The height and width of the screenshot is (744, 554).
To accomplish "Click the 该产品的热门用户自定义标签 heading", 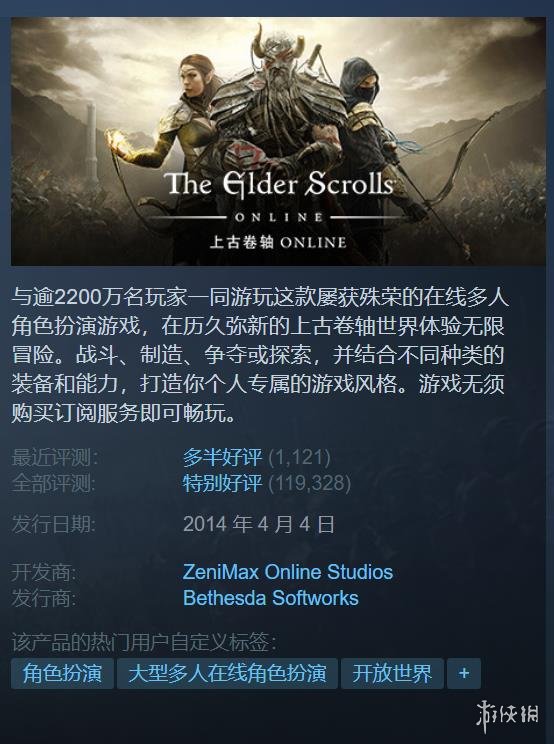I will (144, 642).
